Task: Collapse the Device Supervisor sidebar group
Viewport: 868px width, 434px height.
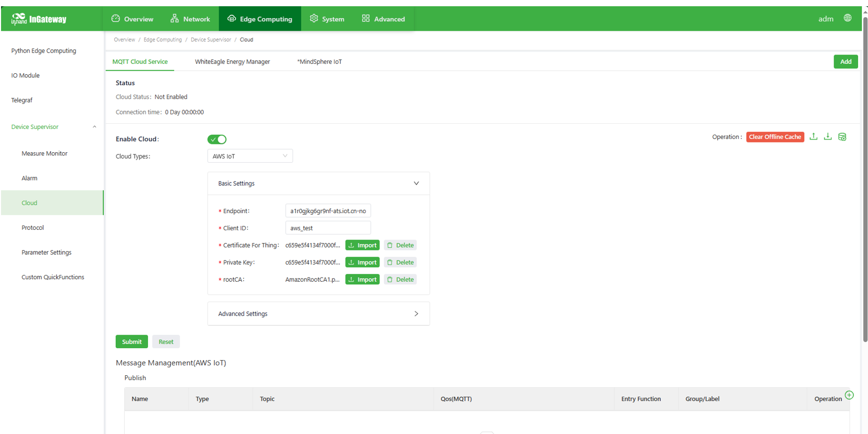Action: click(x=94, y=127)
